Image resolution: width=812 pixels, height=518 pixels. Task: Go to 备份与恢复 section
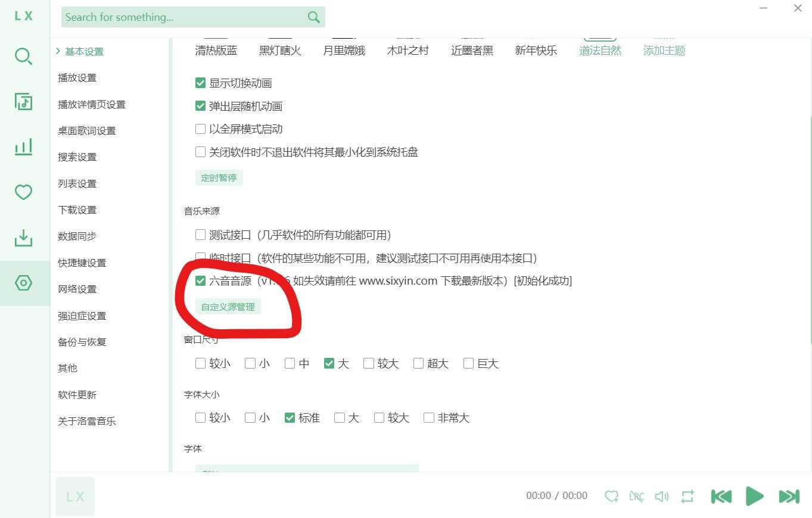82,342
